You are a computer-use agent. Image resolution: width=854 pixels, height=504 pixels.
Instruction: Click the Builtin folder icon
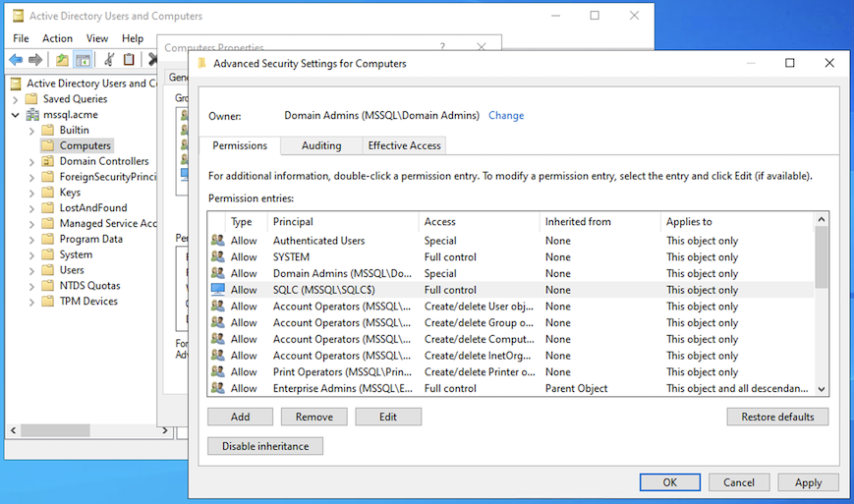coord(48,130)
